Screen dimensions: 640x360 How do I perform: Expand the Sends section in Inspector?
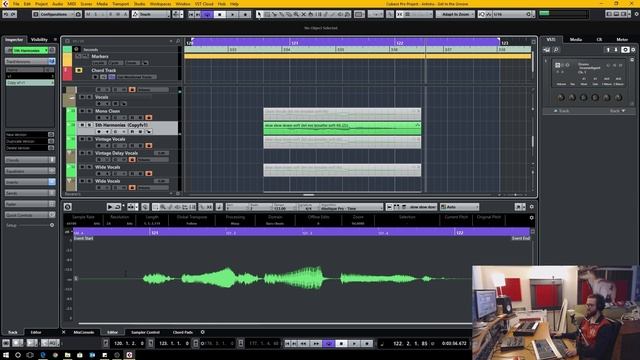30,193
